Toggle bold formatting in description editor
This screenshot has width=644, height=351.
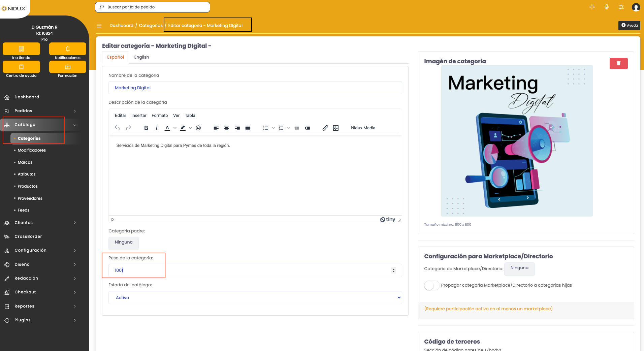click(x=146, y=128)
